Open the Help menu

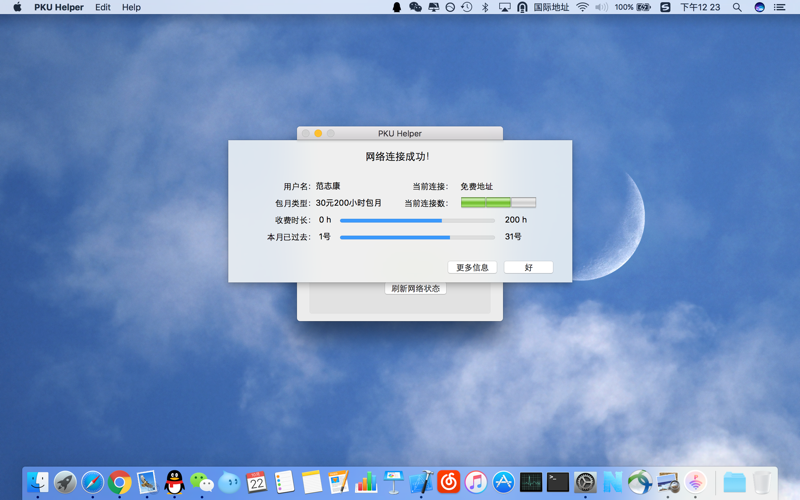pyautogui.click(x=131, y=7)
